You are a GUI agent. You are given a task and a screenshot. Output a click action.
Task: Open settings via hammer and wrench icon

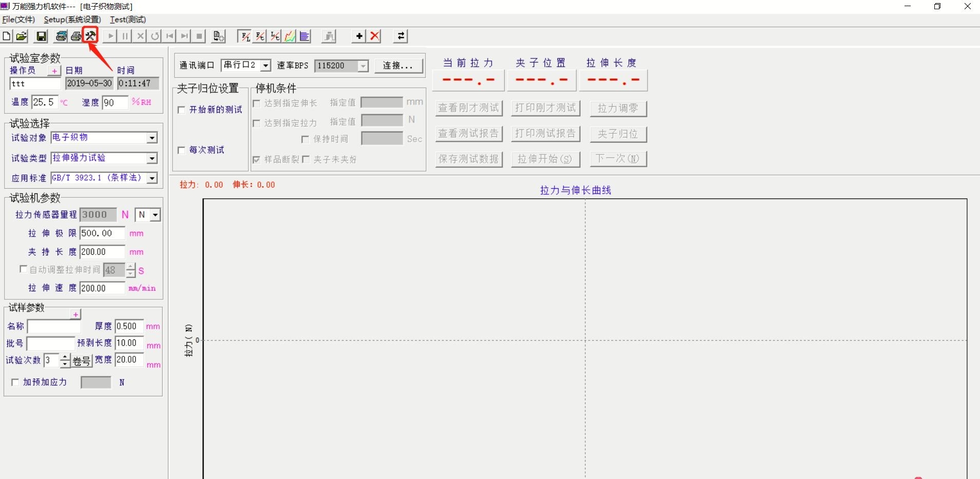click(90, 35)
